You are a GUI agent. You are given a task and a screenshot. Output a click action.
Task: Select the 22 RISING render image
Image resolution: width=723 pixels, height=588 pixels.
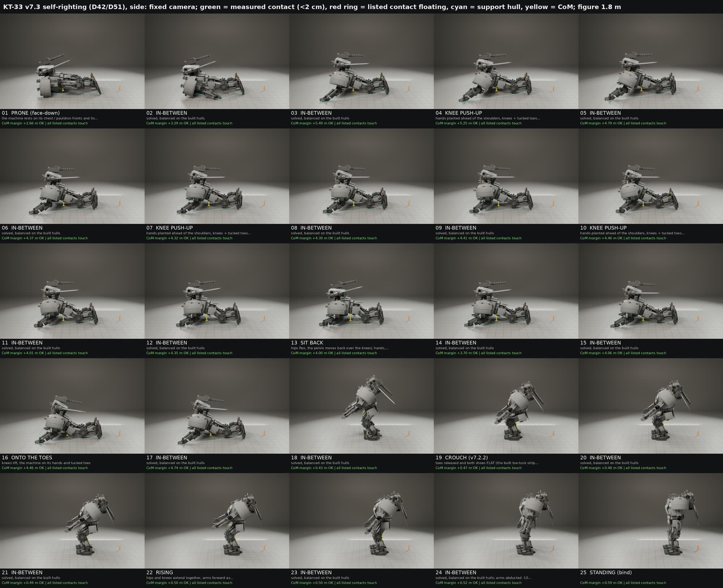[217, 521]
